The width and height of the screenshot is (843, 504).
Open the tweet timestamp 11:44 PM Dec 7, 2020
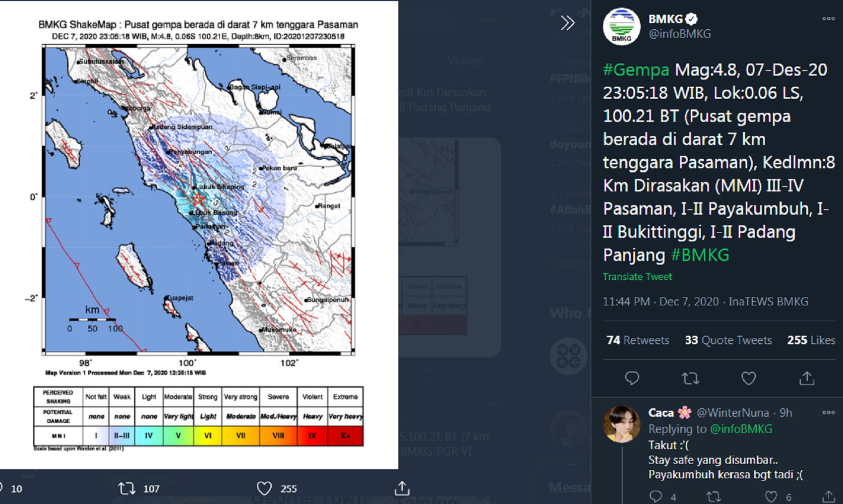click(x=660, y=301)
